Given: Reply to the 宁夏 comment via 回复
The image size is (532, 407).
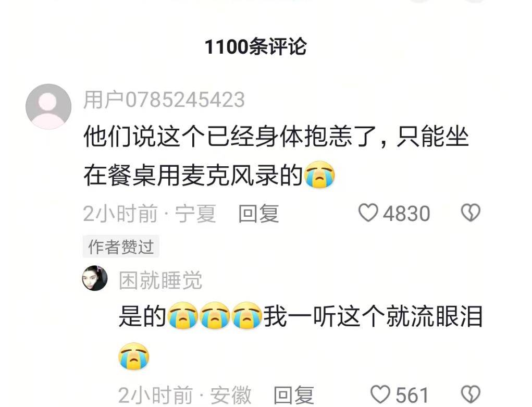Looking at the screenshot, I should pyautogui.click(x=258, y=214).
